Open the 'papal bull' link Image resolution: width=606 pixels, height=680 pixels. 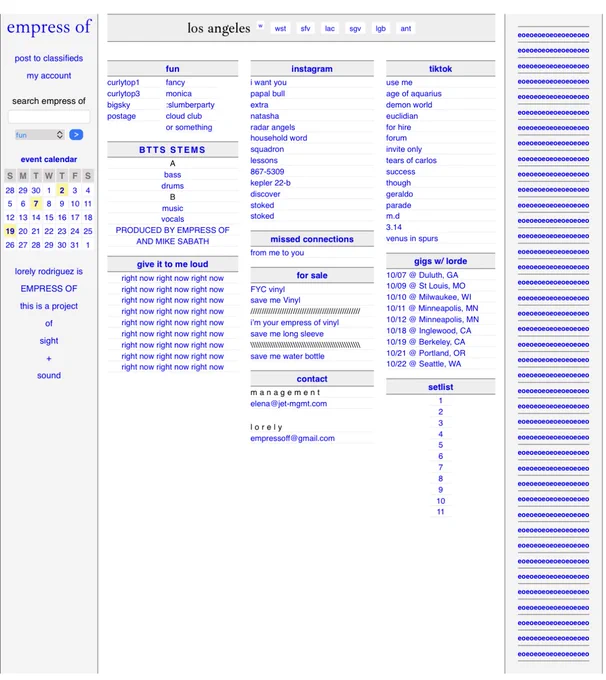click(x=268, y=94)
